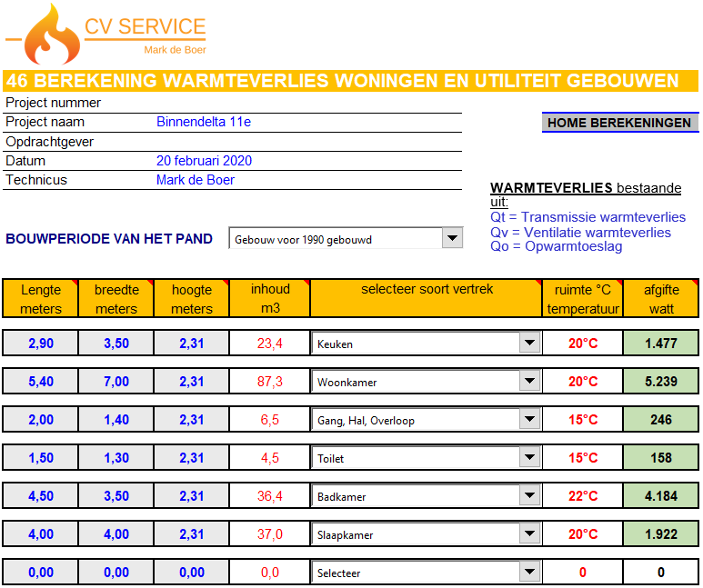This screenshot has width=703, height=588.
Task: Open the HOME BEREKENINGEN button
Action: point(619,123)
